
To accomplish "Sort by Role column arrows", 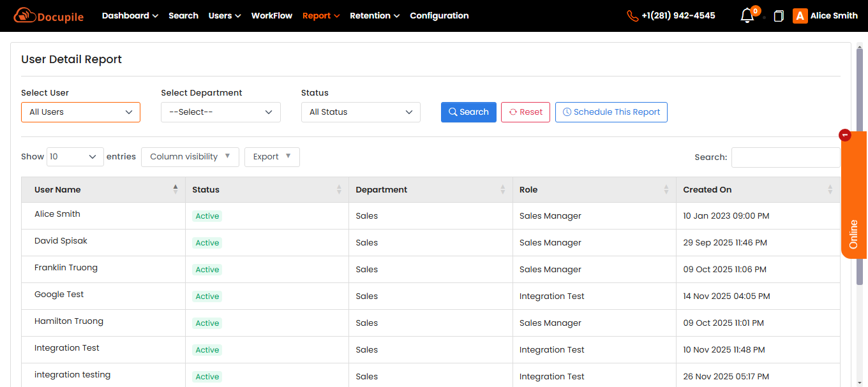I will 666,189.
